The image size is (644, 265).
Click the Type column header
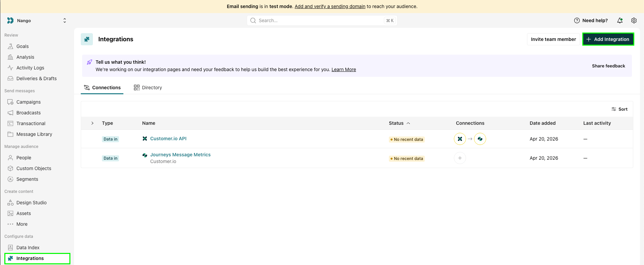[107, 123]
